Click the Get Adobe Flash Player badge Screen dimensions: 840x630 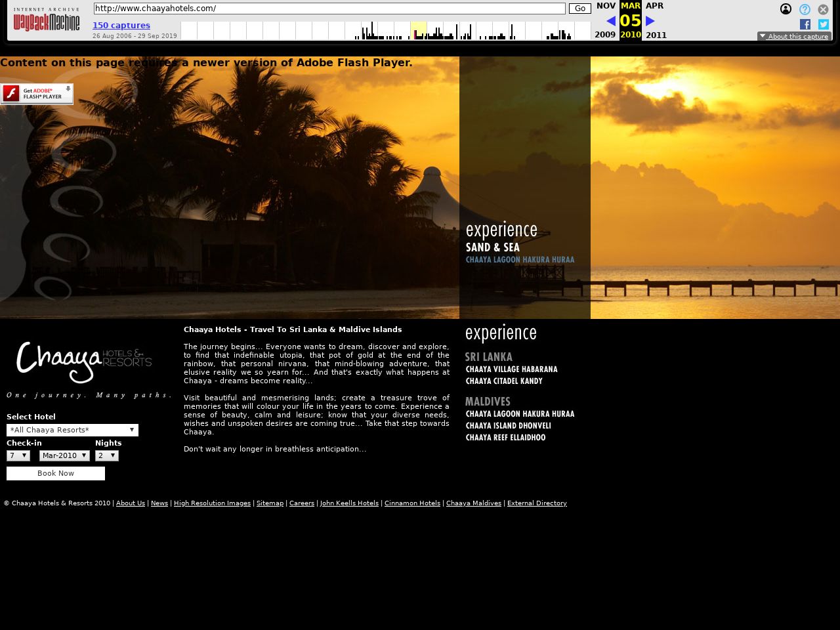pyautogui.click(x=37, y=94)
